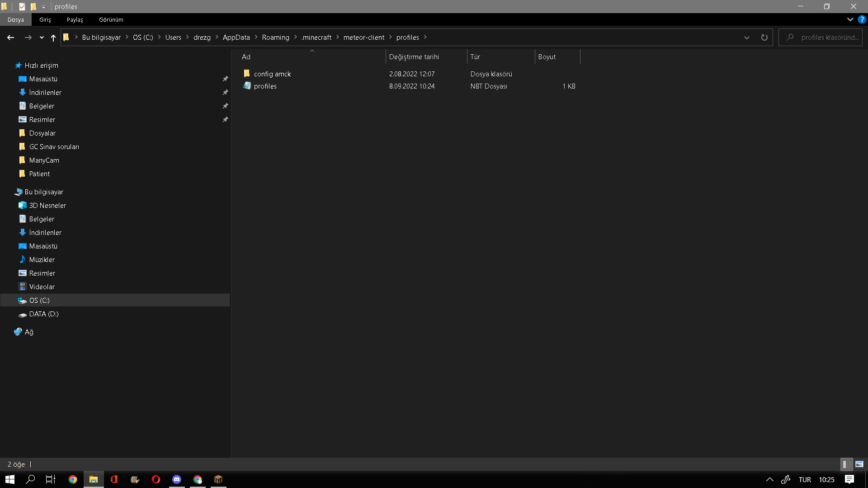Open Minecraft launcher from the taskbar

click(x=218, y=479)
